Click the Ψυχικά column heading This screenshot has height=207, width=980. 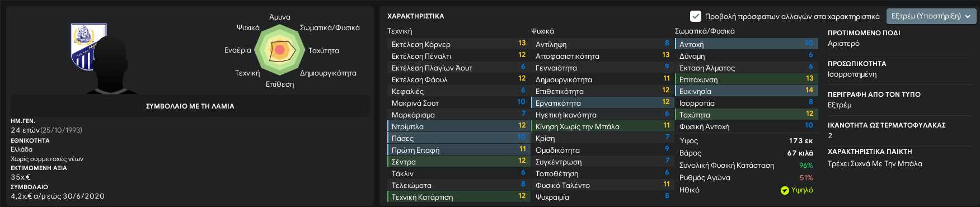pyautogui.click(x=542, y=31)
